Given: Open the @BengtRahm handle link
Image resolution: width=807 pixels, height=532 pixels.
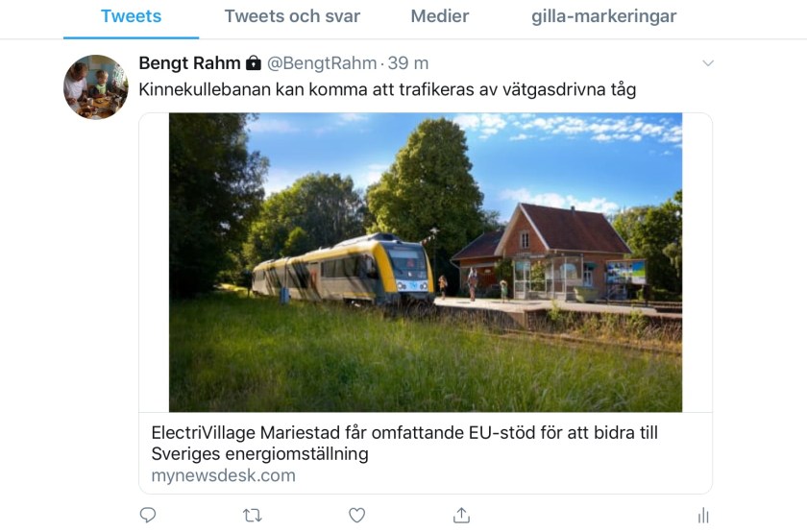Looking at the screenshot, I should point(322,63).
